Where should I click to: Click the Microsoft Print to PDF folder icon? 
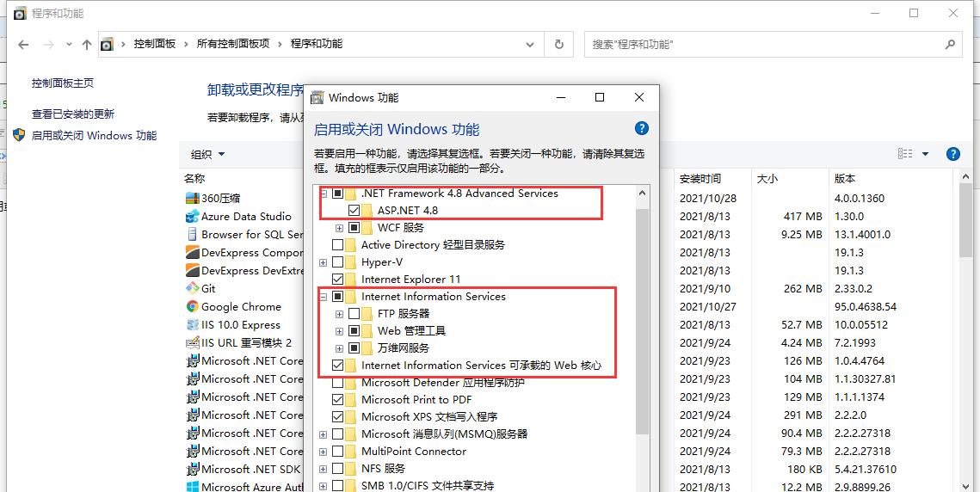tap(351, 399)
